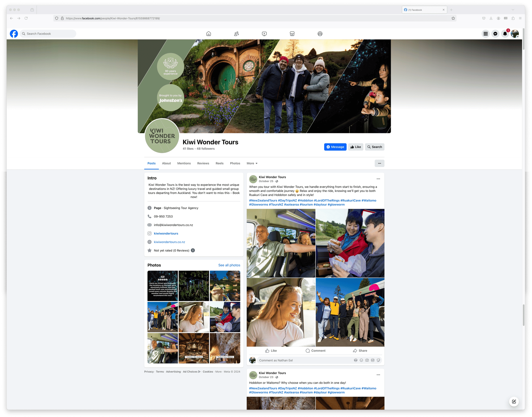The height and width of the screenshot is (417, 532).
Task: Open the frog photo thumbnail
Action: (x=225, y=286)
